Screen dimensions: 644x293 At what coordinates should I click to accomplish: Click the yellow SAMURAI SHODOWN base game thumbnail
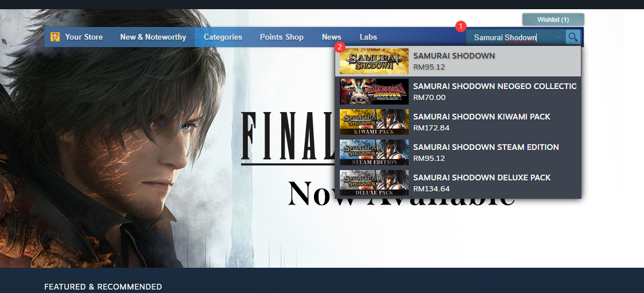(374, 61)
